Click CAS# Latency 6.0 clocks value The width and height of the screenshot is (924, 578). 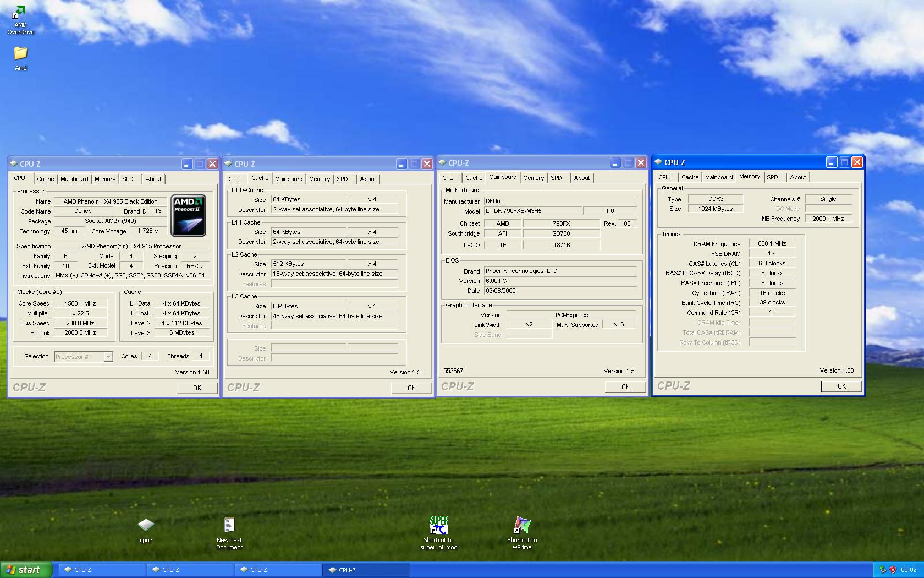click(772, 263)
